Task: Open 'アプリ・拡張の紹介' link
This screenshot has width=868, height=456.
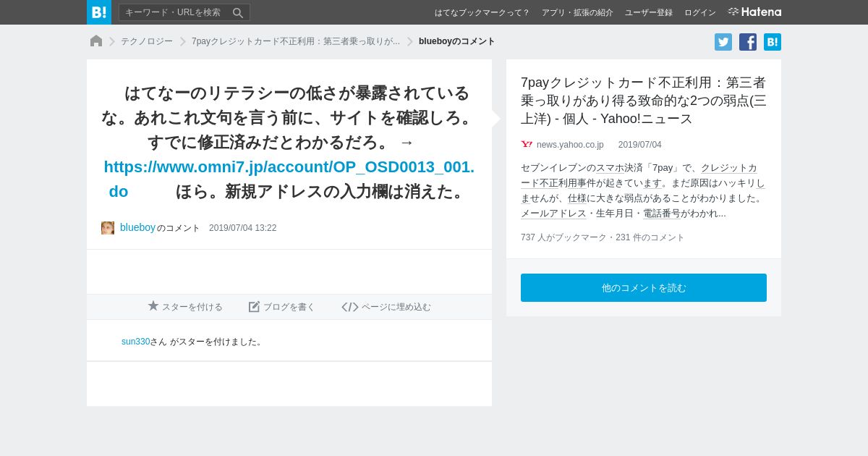Action: point(577,12)
